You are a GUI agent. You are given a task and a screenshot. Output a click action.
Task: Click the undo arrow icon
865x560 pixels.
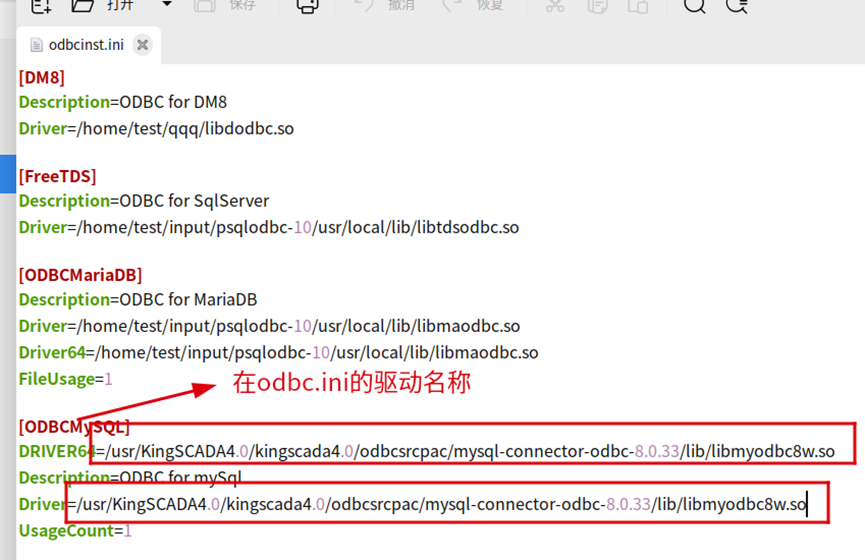pos(364,5)
